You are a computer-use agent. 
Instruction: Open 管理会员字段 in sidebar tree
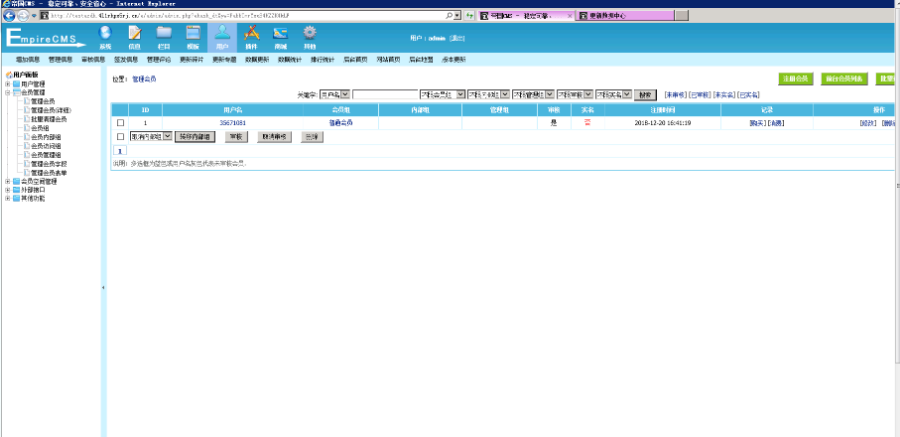click(x=49, y=164)
